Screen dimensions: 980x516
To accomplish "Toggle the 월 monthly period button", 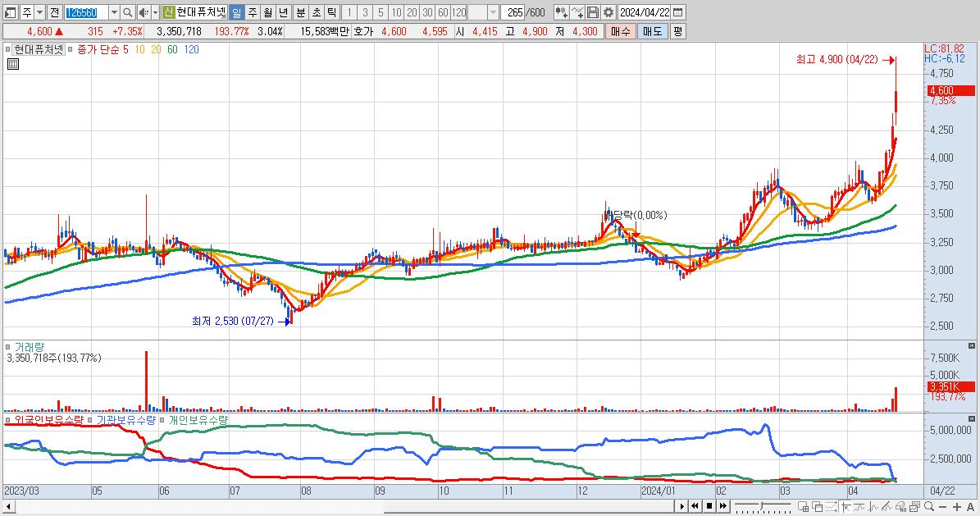I will [x=267, y=12].
